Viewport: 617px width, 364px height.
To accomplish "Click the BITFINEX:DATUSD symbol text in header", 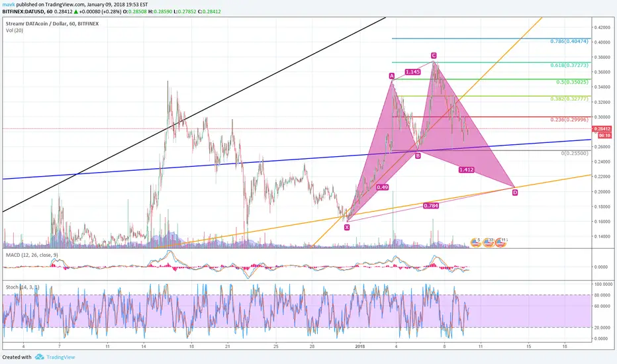I will pyautogui.click(x=21, y=12).
